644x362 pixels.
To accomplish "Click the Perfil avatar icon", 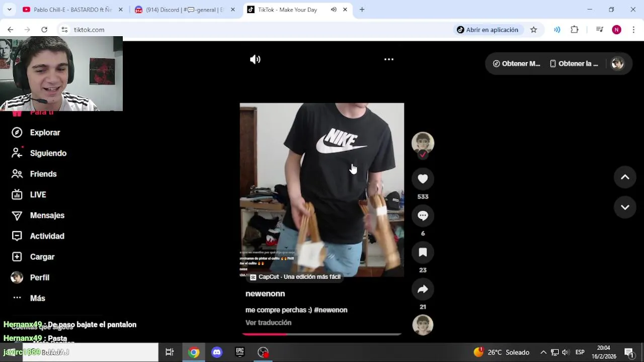I will [x=17, y=278].
